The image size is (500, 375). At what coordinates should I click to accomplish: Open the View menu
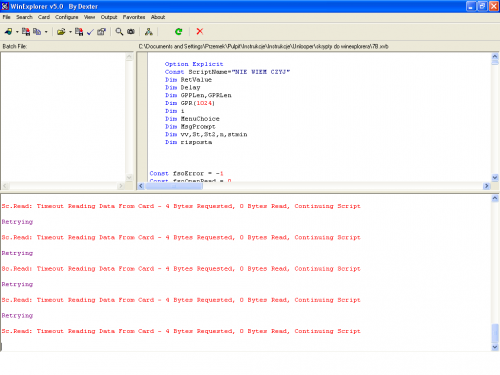(x=89, y=17)
